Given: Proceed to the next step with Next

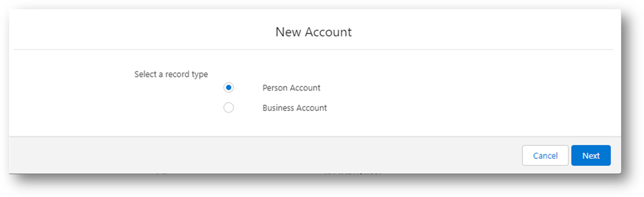Looking at the screenshot, I should point(591,156).
